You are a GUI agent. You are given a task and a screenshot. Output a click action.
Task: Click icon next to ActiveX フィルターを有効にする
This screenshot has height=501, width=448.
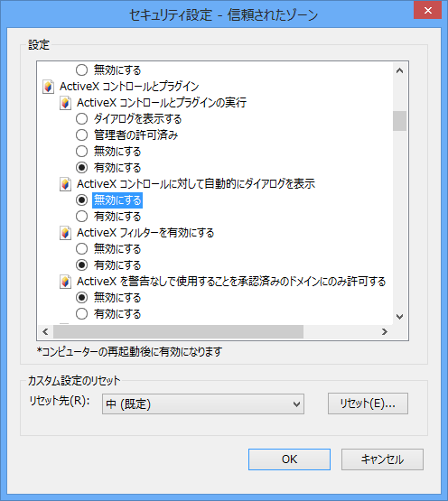pos(65,233)
